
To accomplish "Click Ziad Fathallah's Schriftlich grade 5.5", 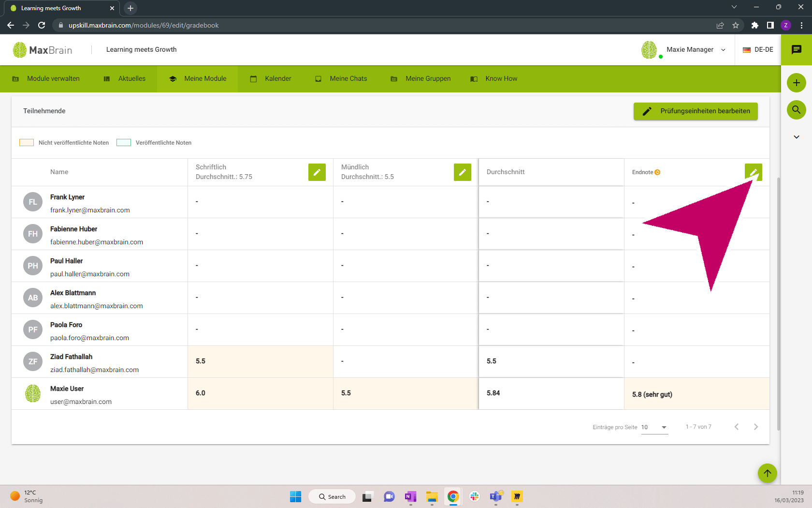I will coord(261,361).
